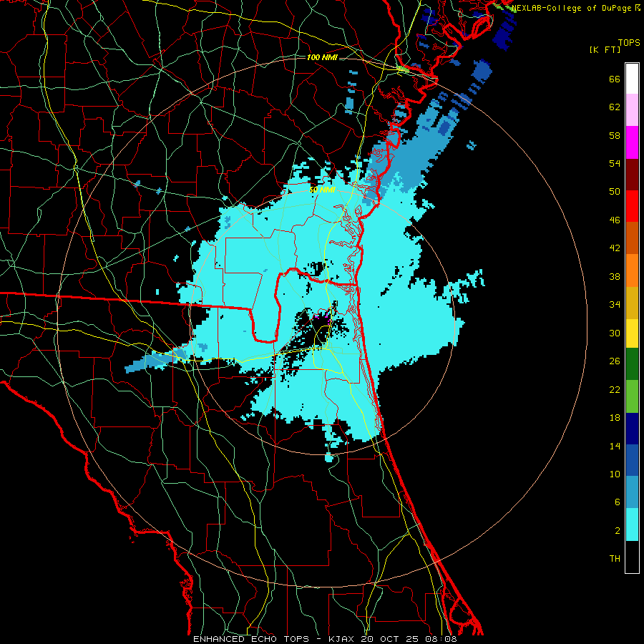Click the orange 42 kft legend swatch
Viewport: 644px width, 644px height.
tap(632, 270)
